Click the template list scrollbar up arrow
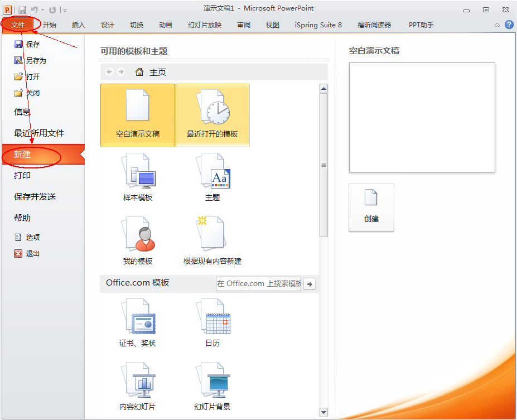 [324, 88]
